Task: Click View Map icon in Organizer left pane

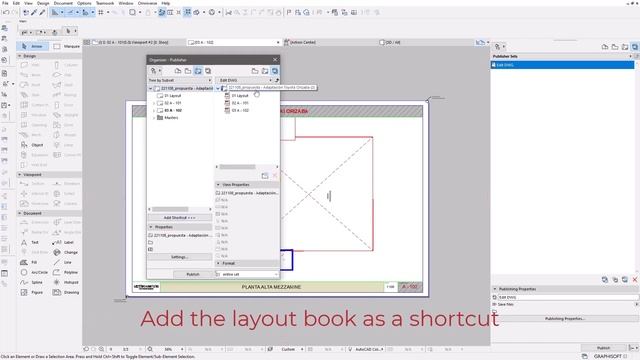Action: [x=188, y=71]
